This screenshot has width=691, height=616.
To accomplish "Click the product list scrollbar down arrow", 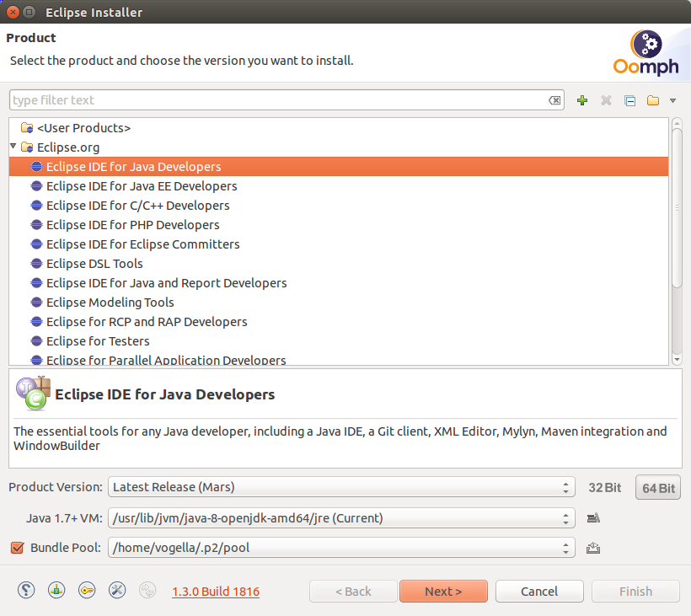I will coord(677,360).
